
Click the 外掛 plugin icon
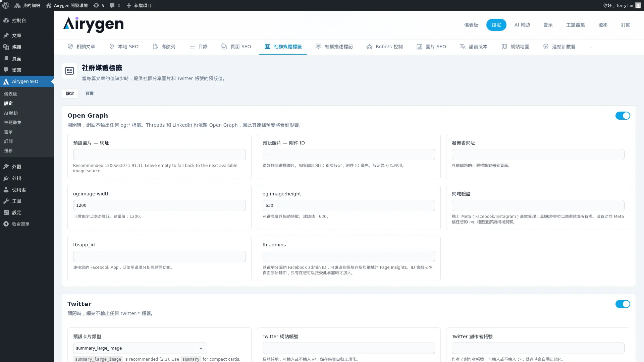click(6, 178)
